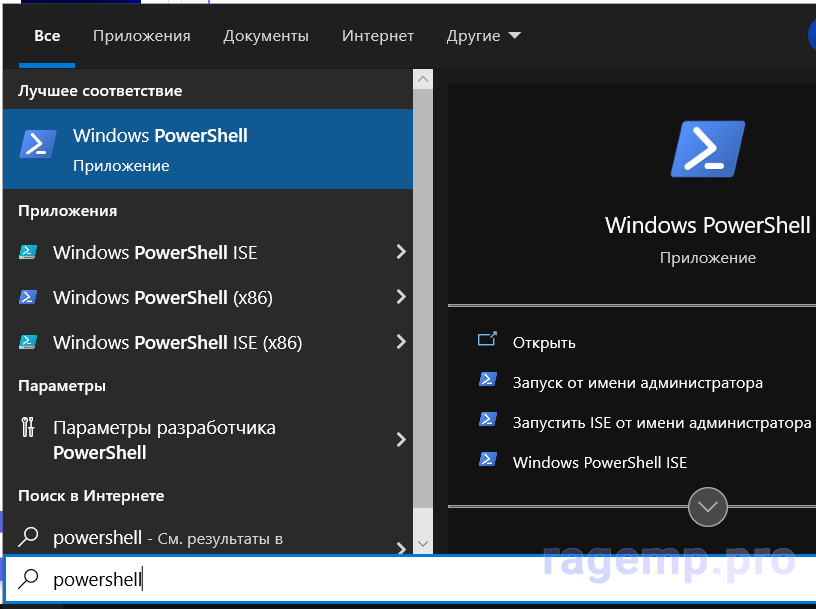The width and height of the screenshot is (816, 609).
Task: Switch to the Приложения tab
Action: click(141, 36)
